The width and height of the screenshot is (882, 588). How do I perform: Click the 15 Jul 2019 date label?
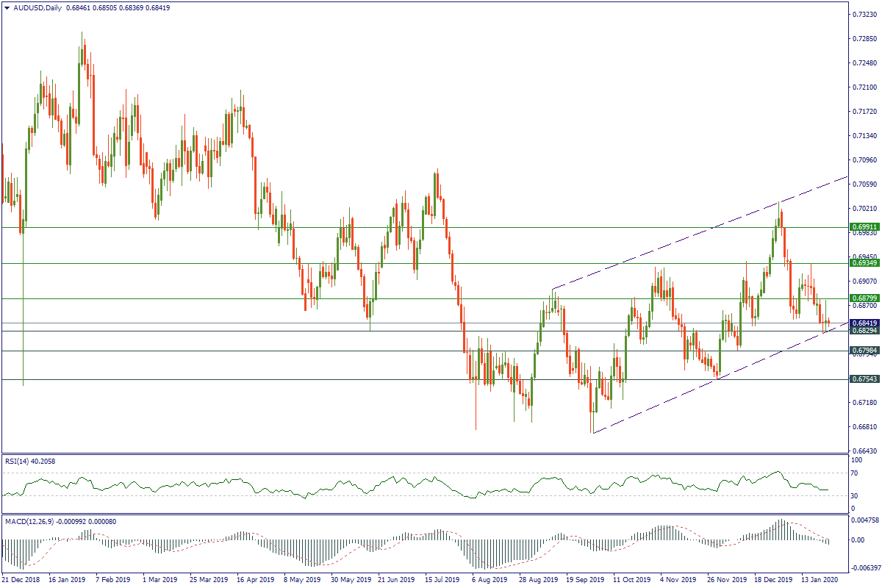pyautogui.click(x=441, y=580)
